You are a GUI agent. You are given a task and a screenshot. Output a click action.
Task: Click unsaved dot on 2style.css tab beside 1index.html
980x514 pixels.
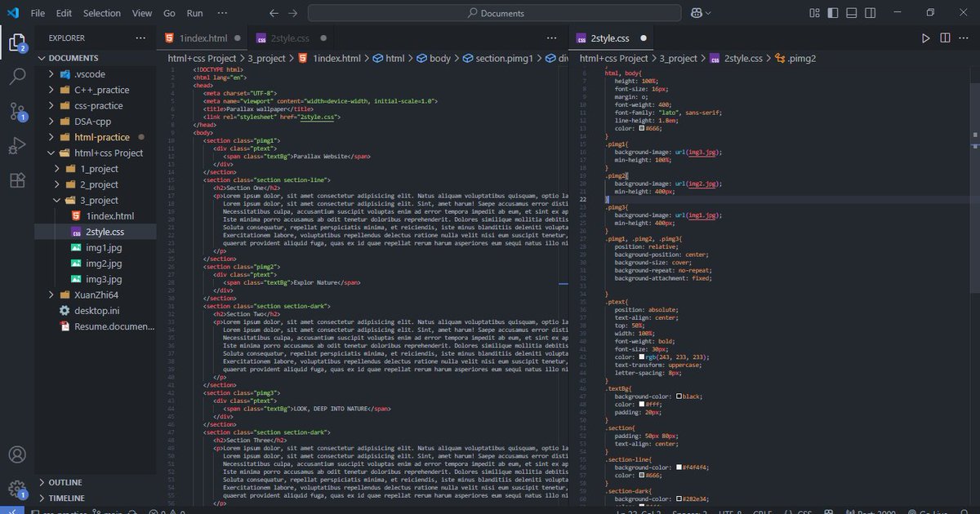(324, 38)
